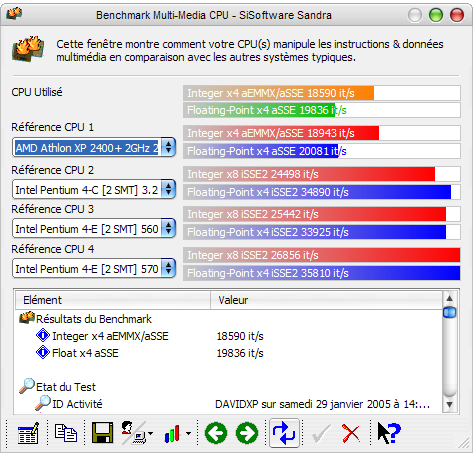
Task: Click the green forward arrow button
Action: (247, 433)
